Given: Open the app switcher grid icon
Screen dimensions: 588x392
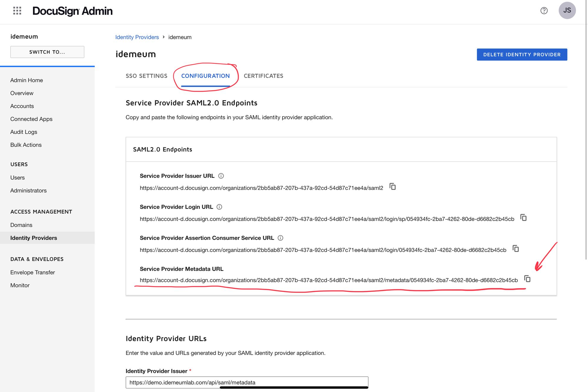Looking at the screenshot, I should 17,11.
